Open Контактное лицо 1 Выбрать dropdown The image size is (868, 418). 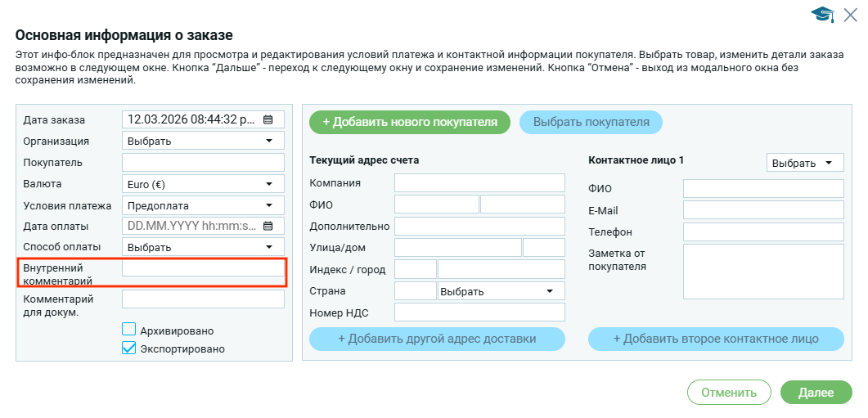pyautogui.click(x=805, y=163)
